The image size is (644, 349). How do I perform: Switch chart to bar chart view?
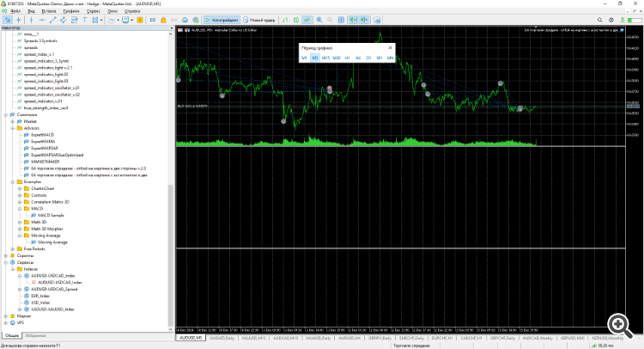285,20
